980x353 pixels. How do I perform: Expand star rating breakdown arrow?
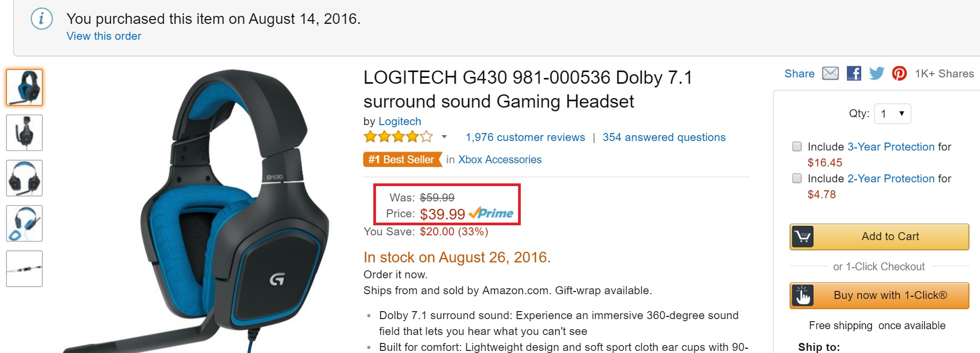tap(444, 137)
